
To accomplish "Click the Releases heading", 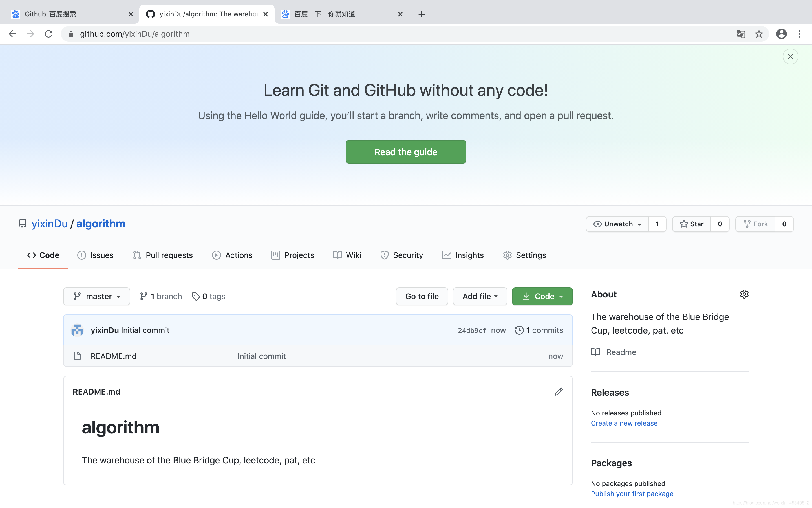I will (610, 392).
